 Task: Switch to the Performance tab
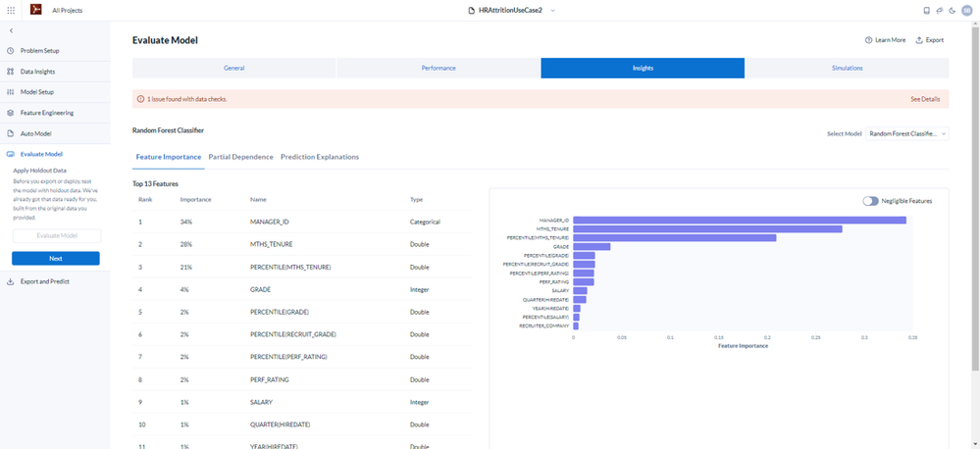pyautogui.click(x=438, y=68)
